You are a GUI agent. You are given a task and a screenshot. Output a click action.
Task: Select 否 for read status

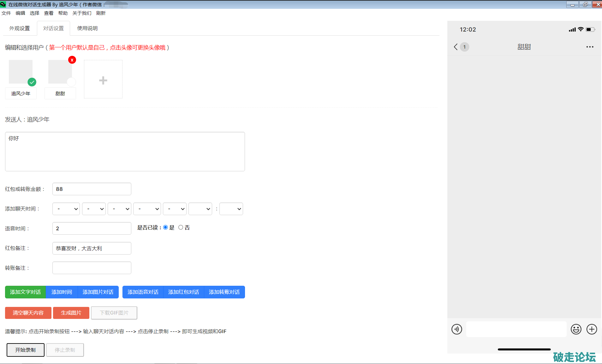point(181,227)
